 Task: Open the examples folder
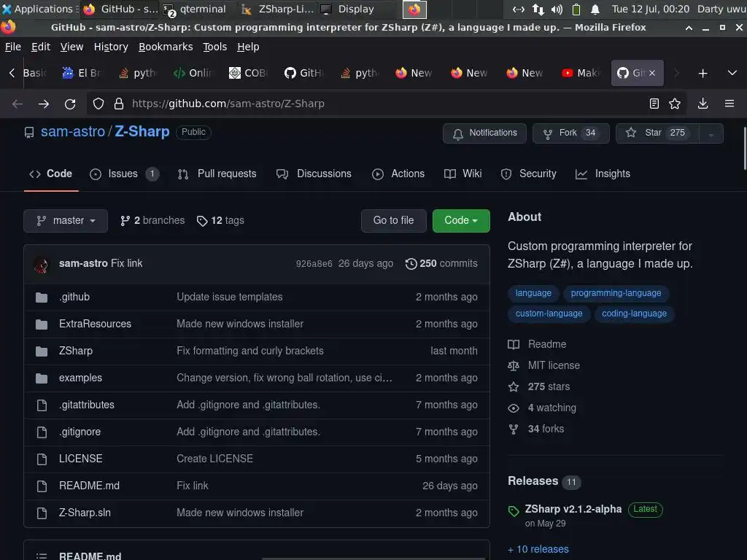click(x=80, y=378)
